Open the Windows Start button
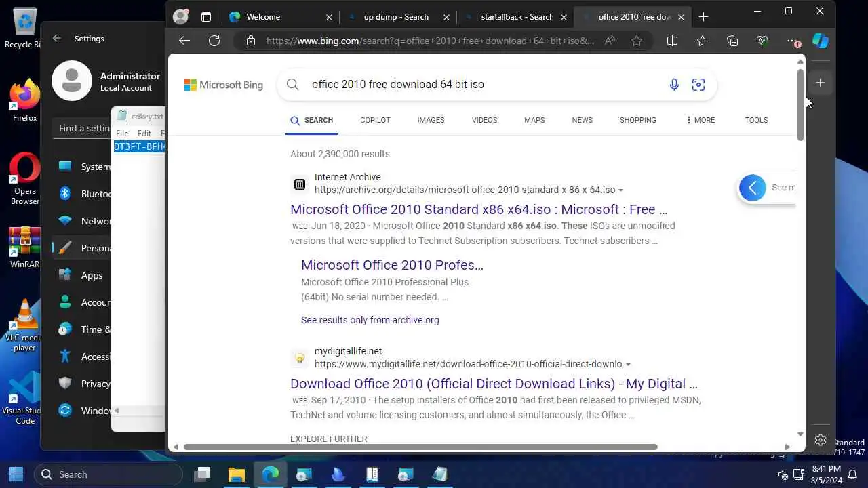This screenshot has height=488, width=868. click(16, 474)
